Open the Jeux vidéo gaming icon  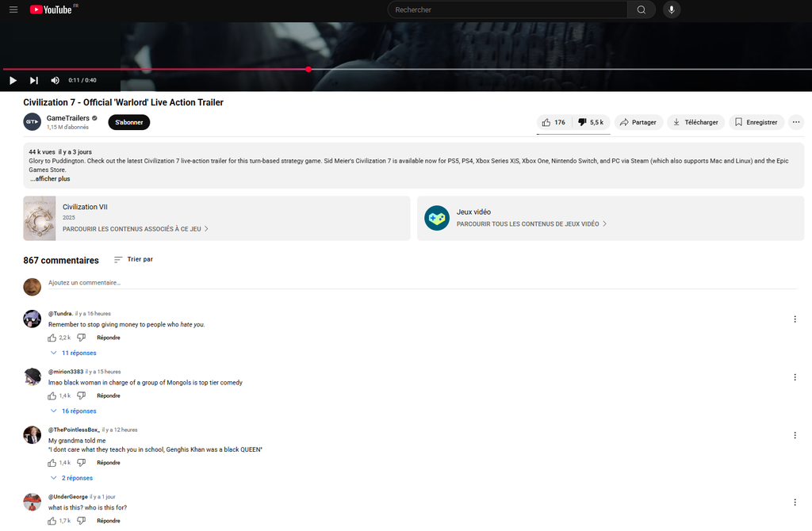tap(437, 218)
